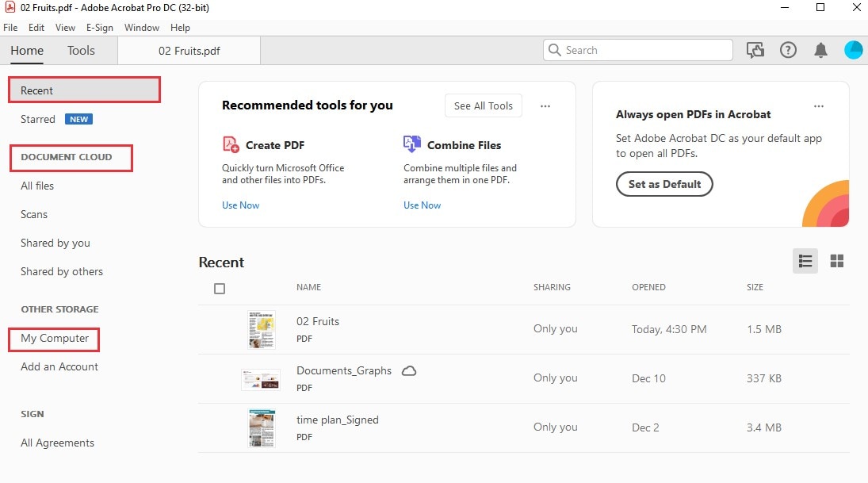
Task: Click the '337 KB' size value
Action: 764,378
